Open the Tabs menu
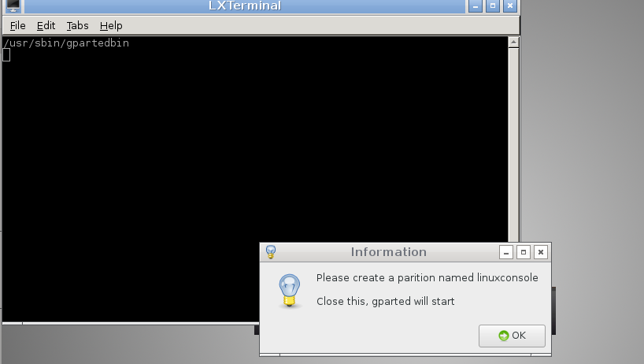 pos(77,25)
